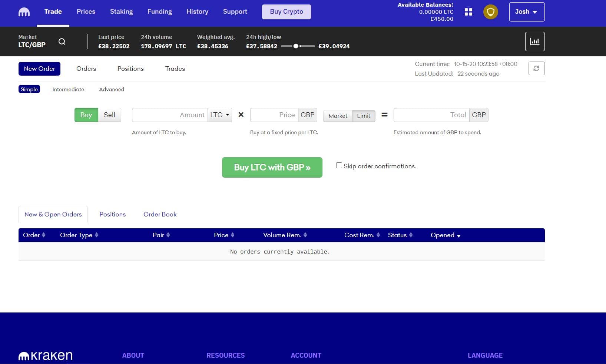
Task: Click Buy LTC with GBP button
Action: [272, 167]
